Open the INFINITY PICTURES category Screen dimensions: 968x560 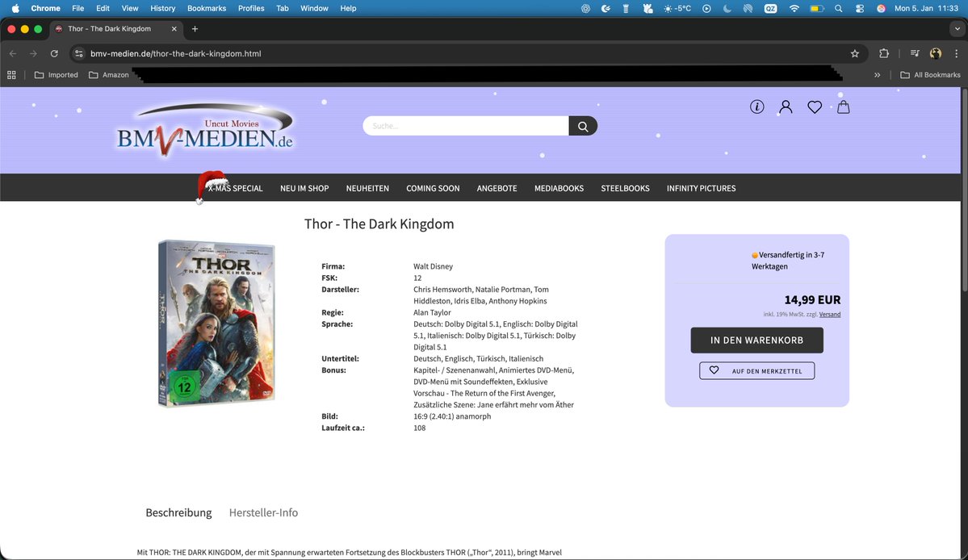702,188
